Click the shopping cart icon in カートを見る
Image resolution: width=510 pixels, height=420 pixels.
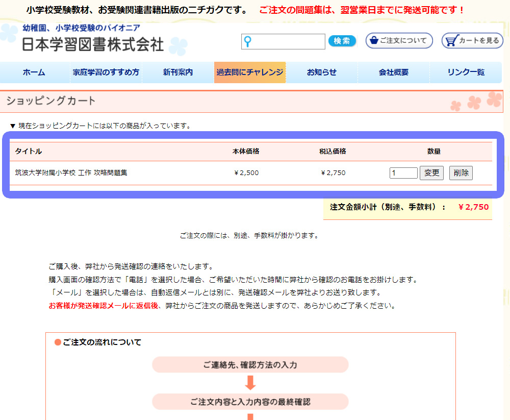point(452,41)
